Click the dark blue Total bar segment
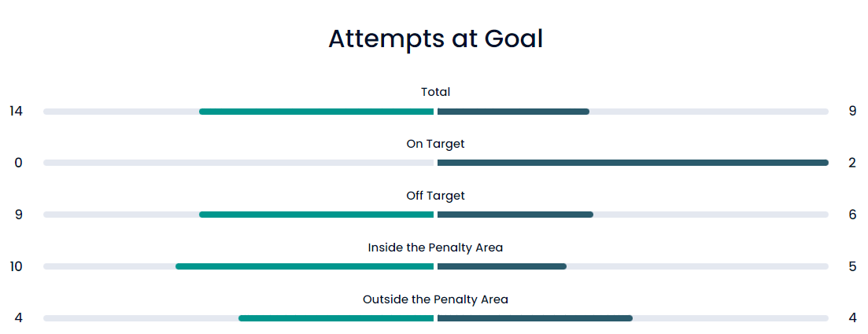The width and height of the screenshot is (868, 334). pyautogui.click(x=513, y=112)
